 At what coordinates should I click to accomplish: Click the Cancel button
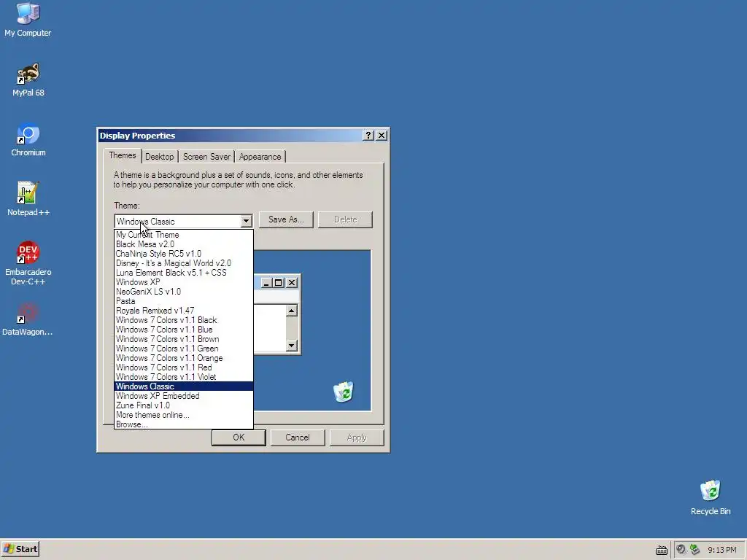click(x=298, y=437)
